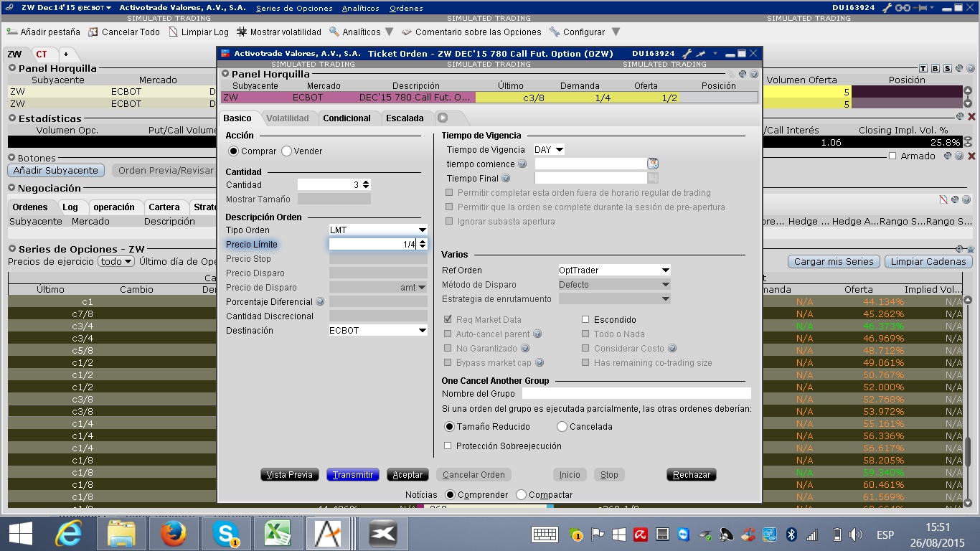Click the S icon in main Panel Horquilla header
This screenshot has height=551, width=980.
tap(948, 69)
